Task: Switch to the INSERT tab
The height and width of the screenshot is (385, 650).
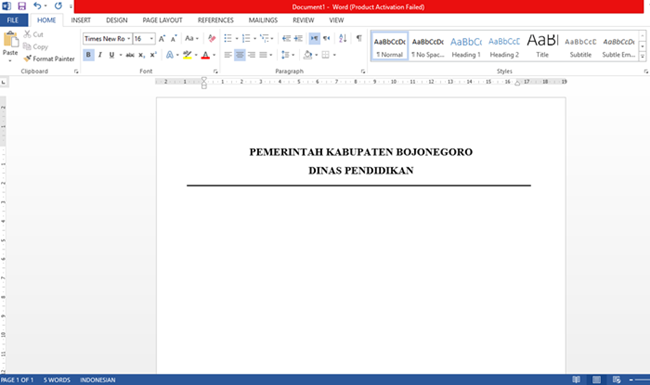Action: click(x=80, y=20)
